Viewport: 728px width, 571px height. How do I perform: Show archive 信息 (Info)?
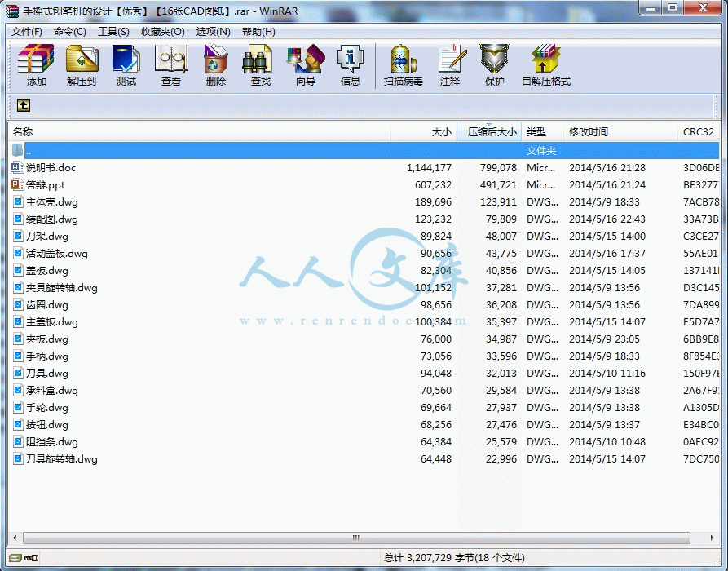pos(350,59)
